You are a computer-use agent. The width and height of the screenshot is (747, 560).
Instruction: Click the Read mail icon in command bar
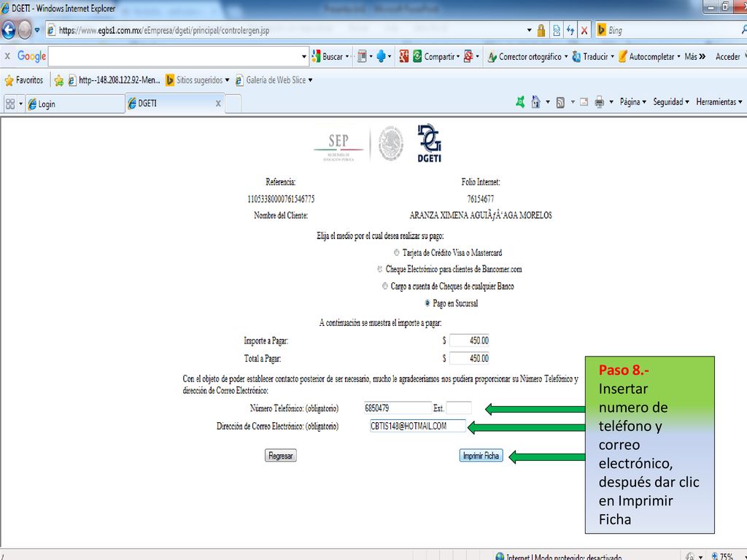click(584, 102)
